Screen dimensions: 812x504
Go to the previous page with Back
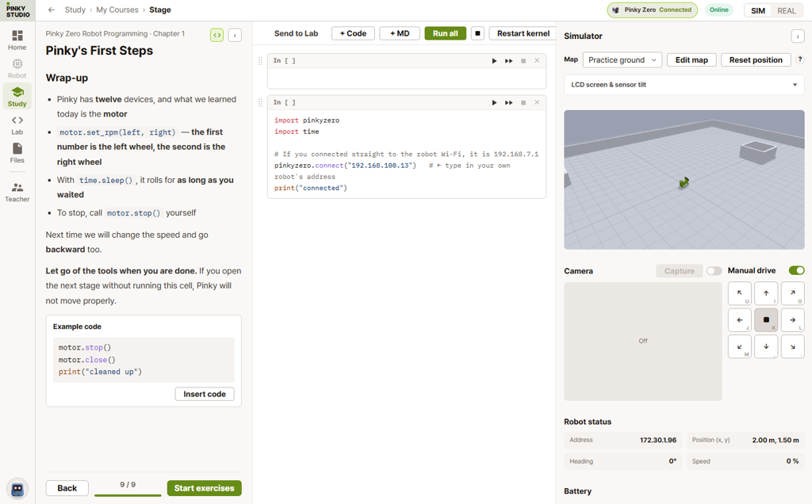[x=67, y=488]
